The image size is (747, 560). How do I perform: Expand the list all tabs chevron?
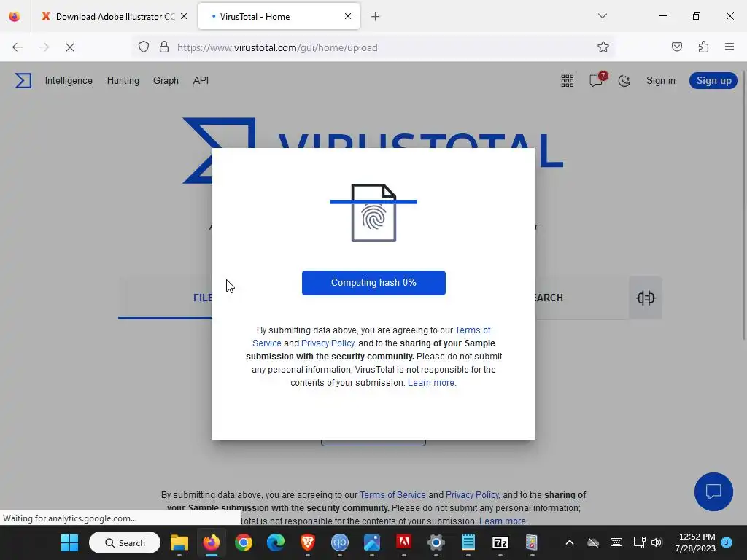602,16
